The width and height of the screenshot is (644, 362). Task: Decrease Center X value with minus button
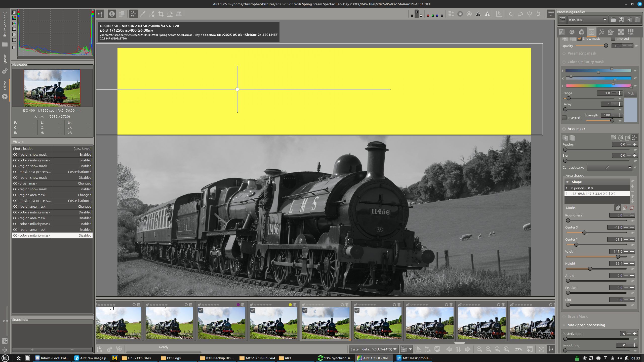click(x=626, y=227)
